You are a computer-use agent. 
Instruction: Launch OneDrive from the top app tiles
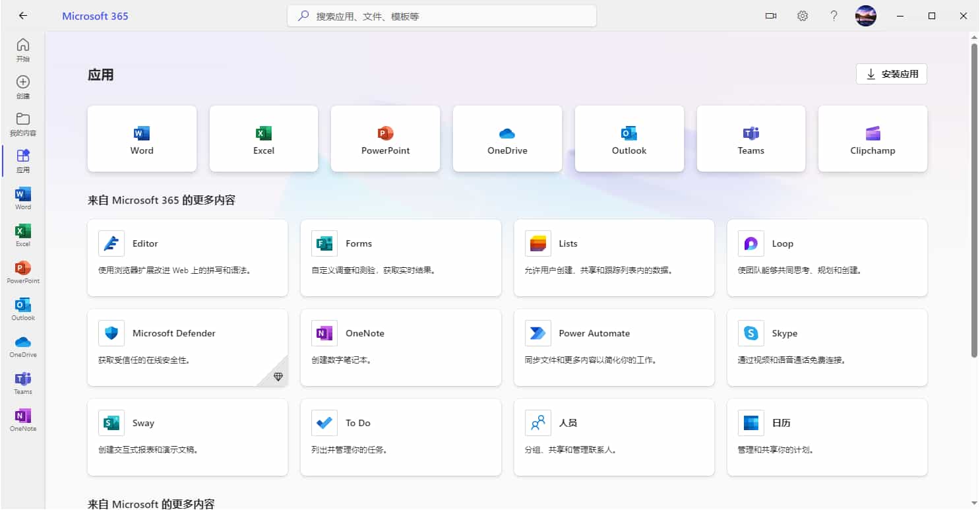(x=507, y=139)
